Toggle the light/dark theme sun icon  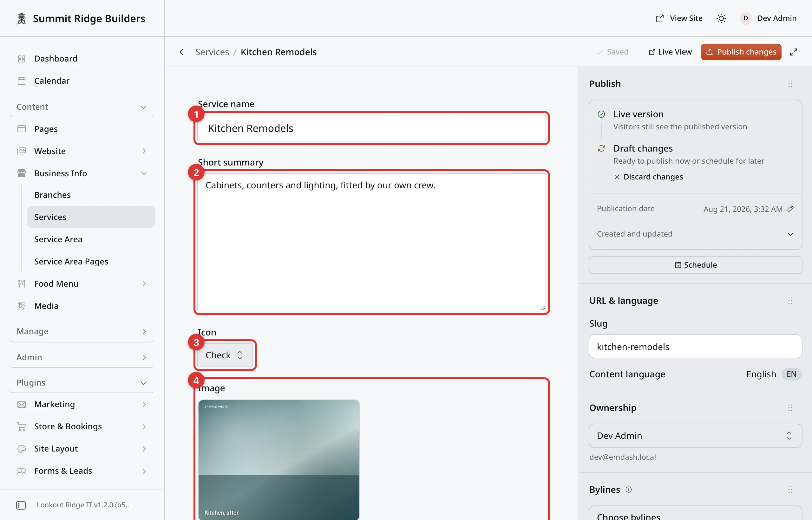pos(721,18)
